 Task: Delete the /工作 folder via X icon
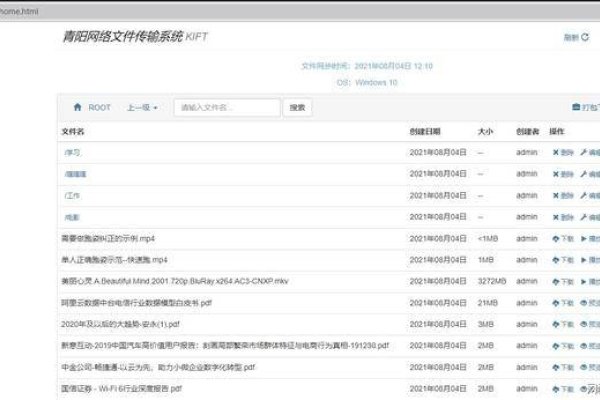tap(556, 196)
